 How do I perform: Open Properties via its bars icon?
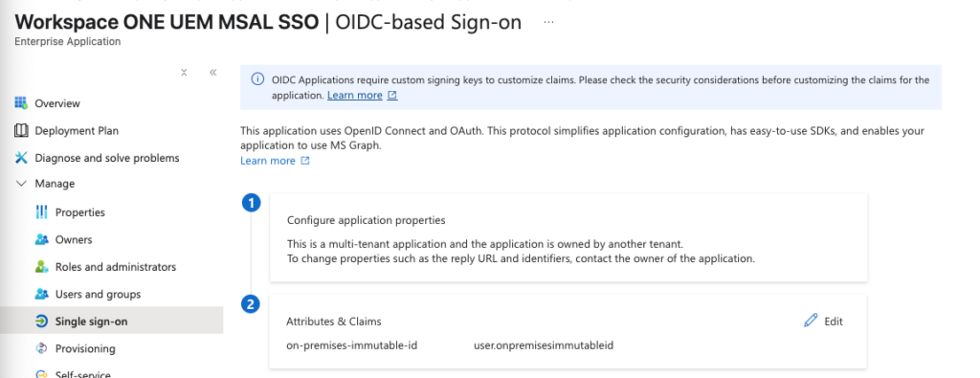point(42,212)
